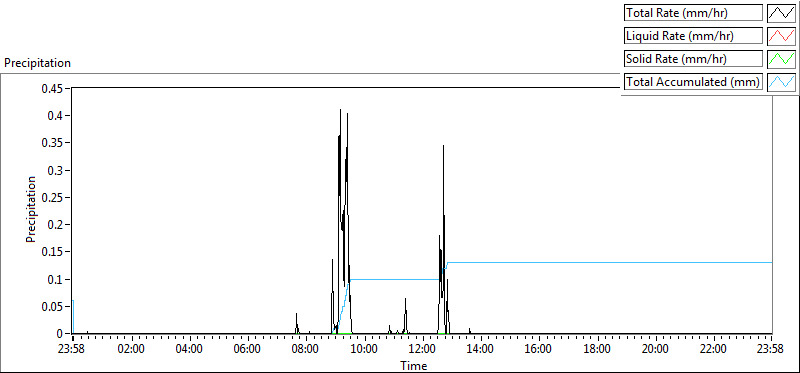Click the 10:00 time axis label
The image size is (800, 373).
[364, 350]
